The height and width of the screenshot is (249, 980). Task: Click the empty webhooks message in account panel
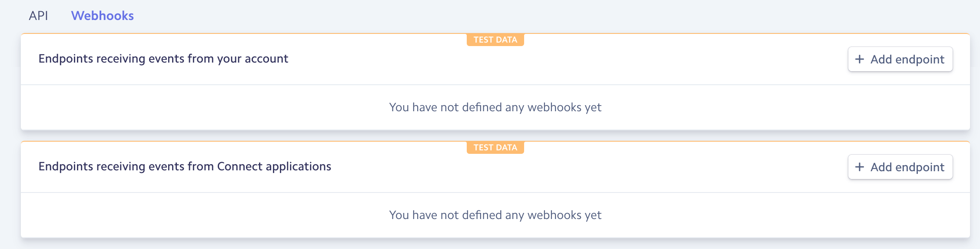[495, 107]
